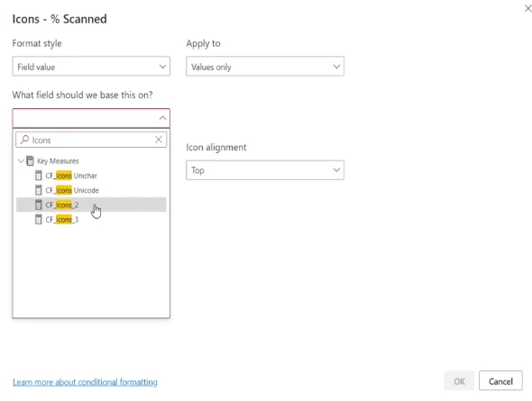
Task: Open Learn more about conditional formatting link
Action: [x=85, y=382]
